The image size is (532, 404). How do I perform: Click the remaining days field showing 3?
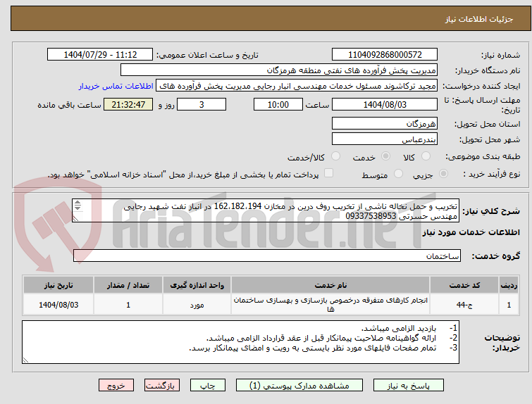click(x=202, y=104)
